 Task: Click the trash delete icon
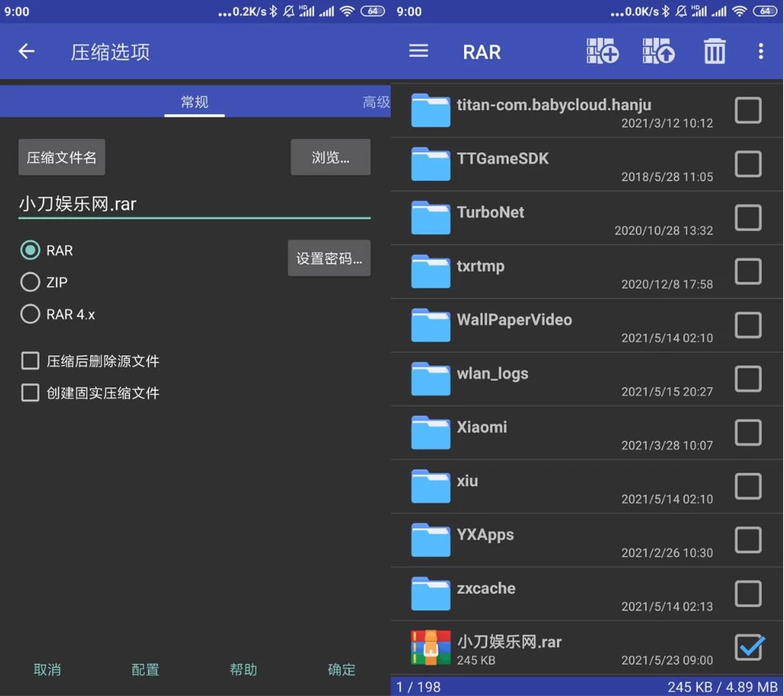(714, 51)
